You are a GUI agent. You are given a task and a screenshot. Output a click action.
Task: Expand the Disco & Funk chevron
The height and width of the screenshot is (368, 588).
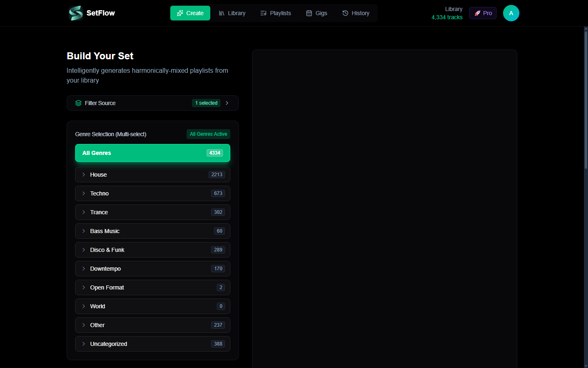(84, 250)
